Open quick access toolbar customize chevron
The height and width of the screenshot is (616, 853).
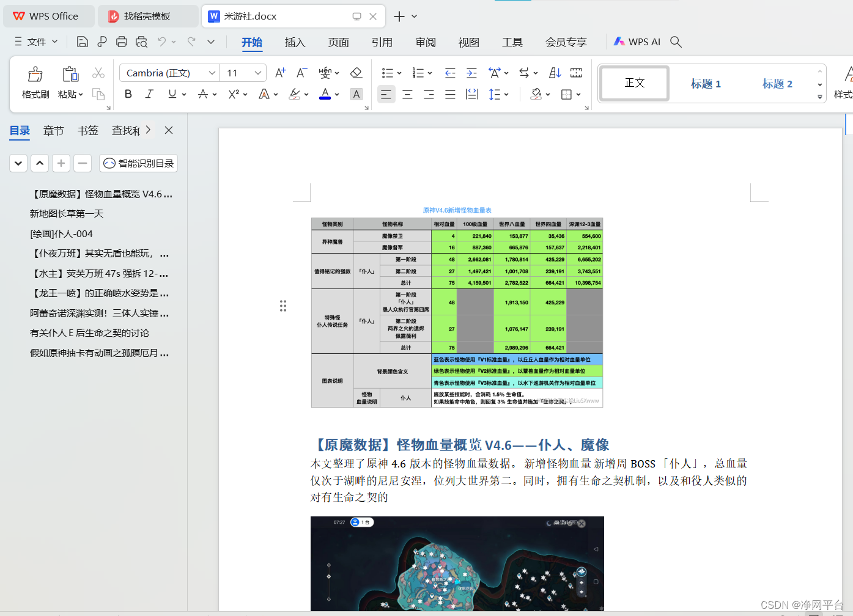pyautogui.click(x=211, y=42)
